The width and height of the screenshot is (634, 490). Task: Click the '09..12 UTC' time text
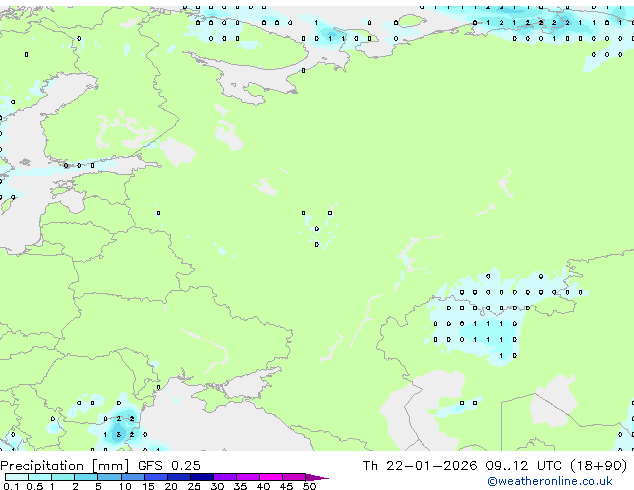tap(523, 466)
